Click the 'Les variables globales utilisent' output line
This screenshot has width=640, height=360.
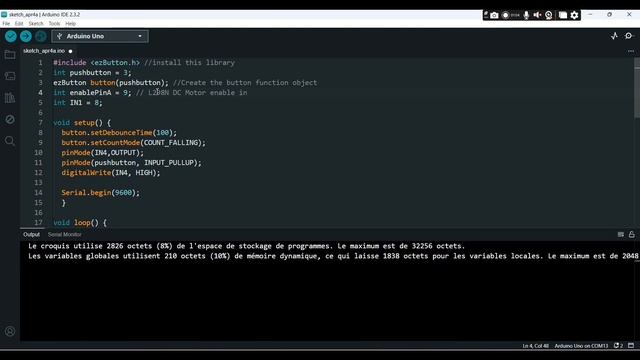click(333, 256)
